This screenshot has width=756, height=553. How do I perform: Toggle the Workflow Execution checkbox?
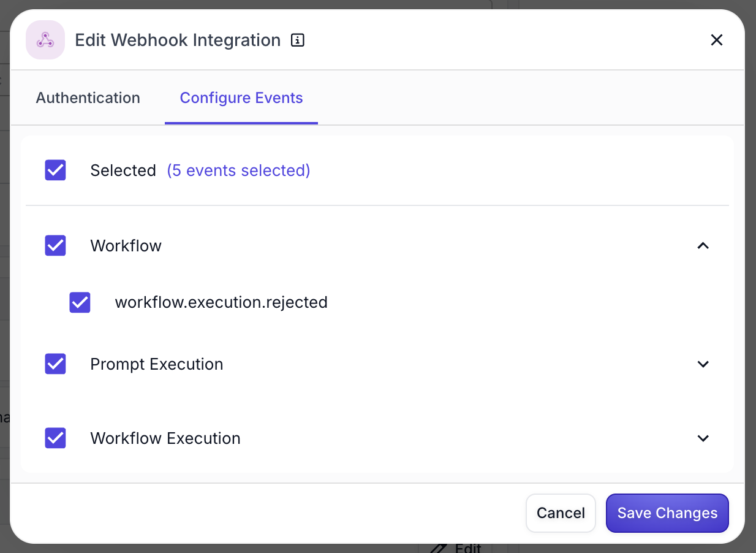56,438
